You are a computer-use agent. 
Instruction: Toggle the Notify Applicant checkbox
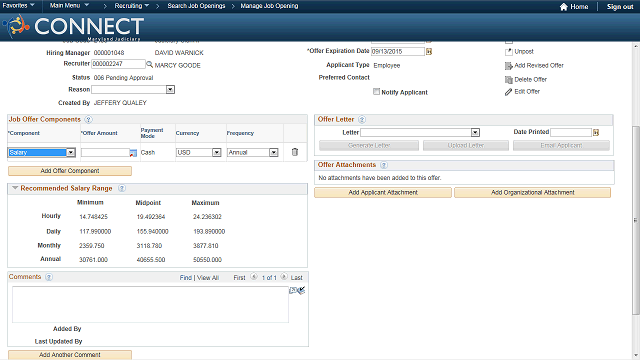click(x=376, y=92)
